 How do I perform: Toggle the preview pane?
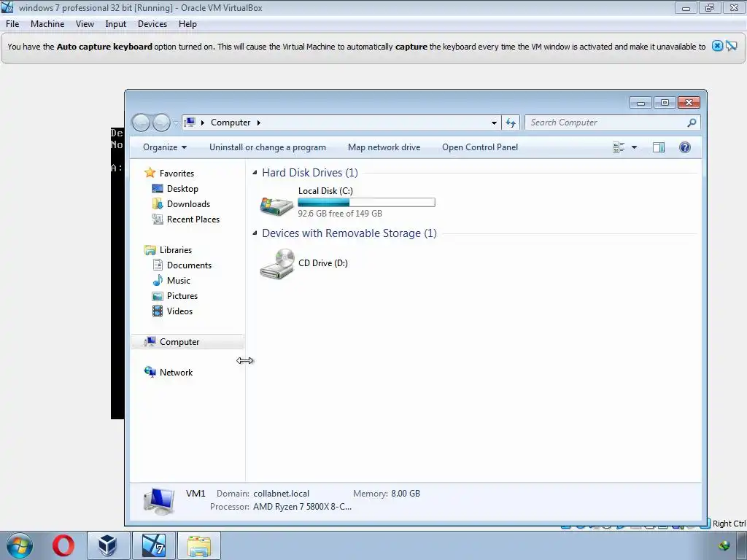point(659,147)
